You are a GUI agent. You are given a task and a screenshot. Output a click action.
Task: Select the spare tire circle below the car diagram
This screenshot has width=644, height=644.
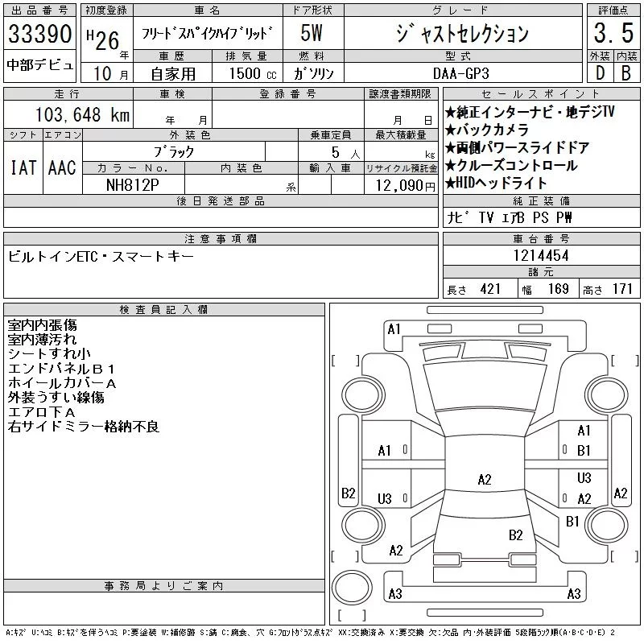click(352, 588)
